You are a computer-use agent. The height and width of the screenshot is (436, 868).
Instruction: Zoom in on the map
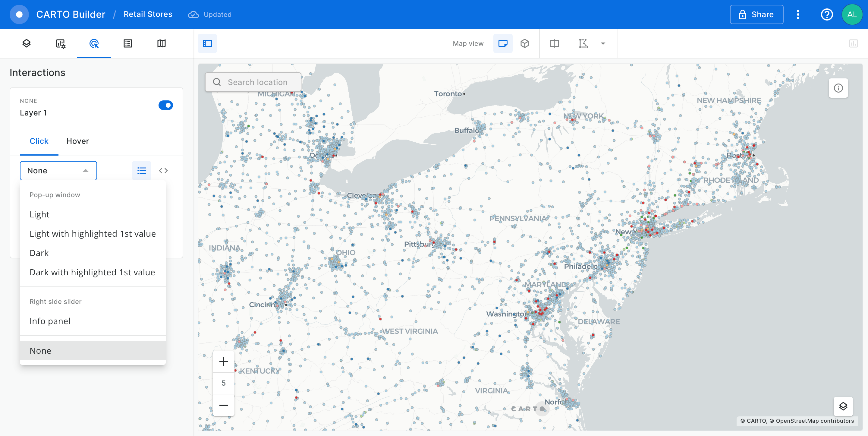[223, 362]
